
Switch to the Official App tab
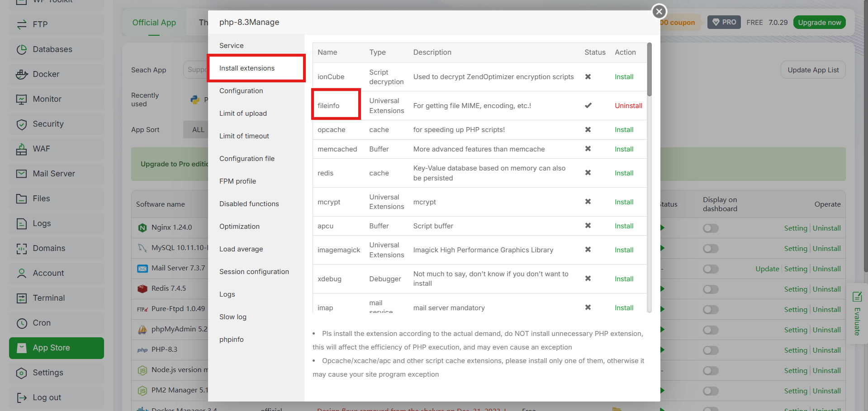point(154,23)
